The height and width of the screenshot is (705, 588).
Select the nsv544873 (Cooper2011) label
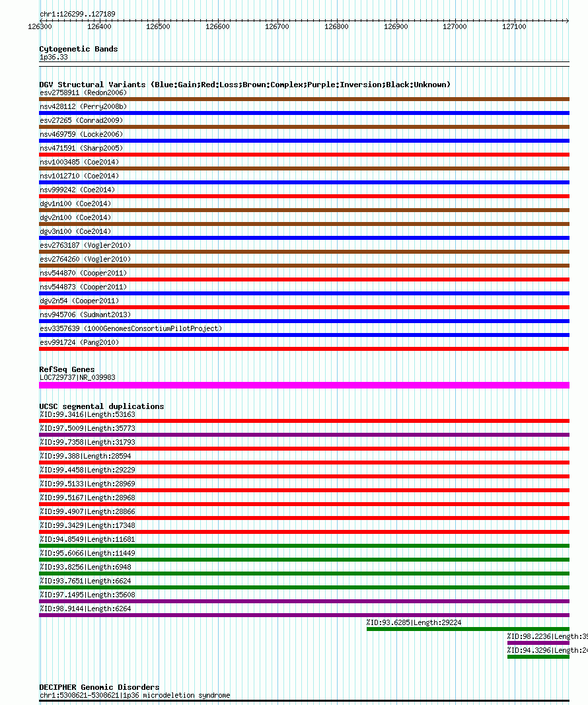click(x=83, y=287)
